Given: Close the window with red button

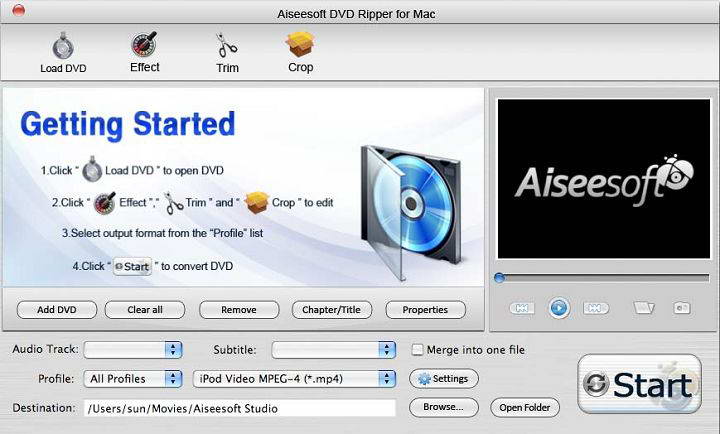Looking at the screenshot, I should coord(19,10).
